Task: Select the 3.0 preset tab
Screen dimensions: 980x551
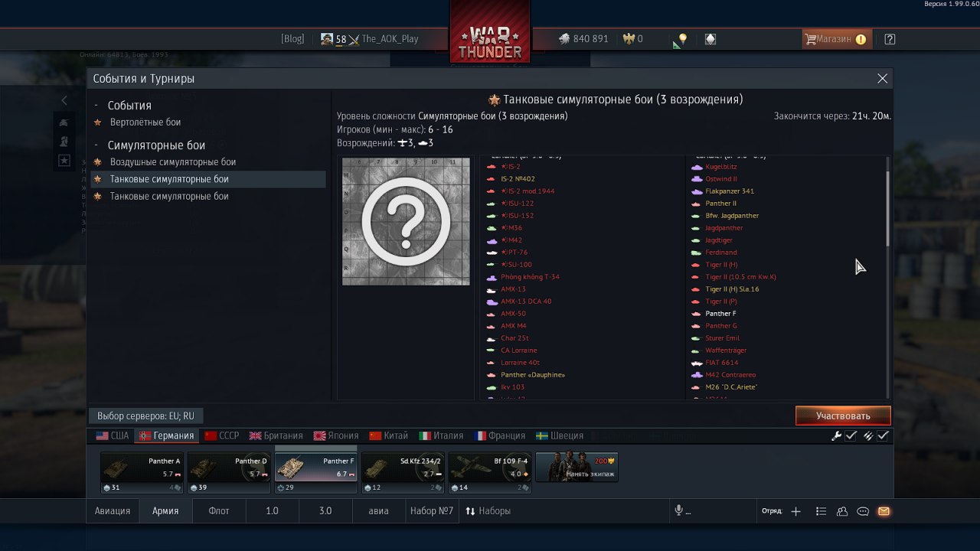Action: pyautogui.click(x=325, y=511)
